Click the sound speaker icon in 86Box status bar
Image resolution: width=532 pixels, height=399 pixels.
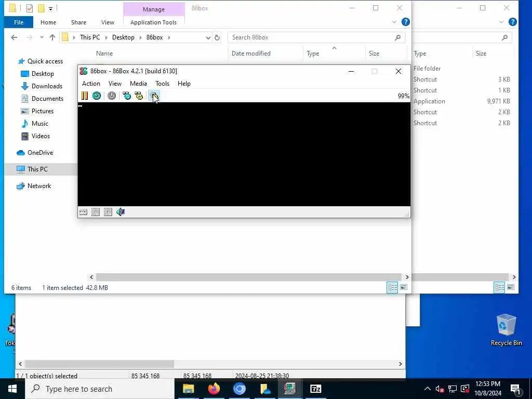click(121, 212)
